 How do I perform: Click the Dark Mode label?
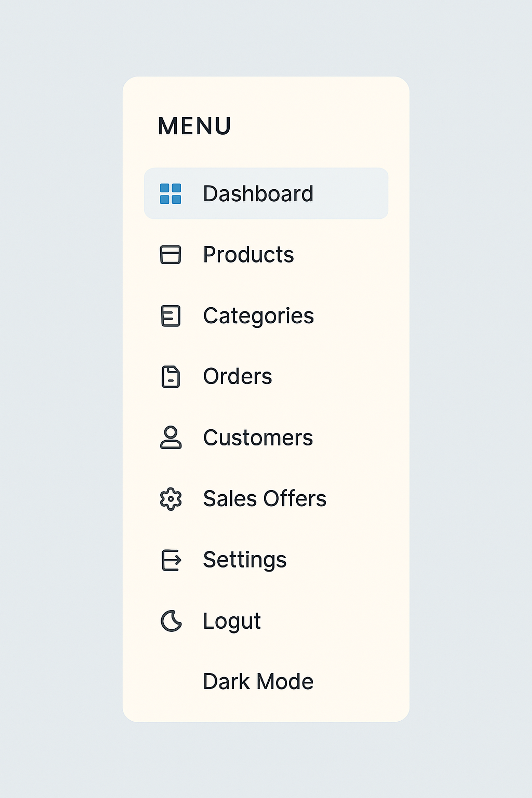tap(258, 681)
